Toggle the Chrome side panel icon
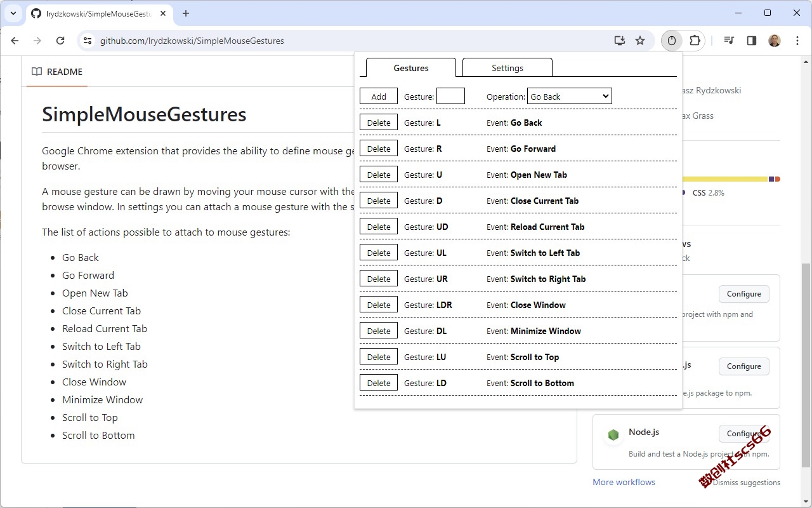The image size is (812, 508). point(752,41)
